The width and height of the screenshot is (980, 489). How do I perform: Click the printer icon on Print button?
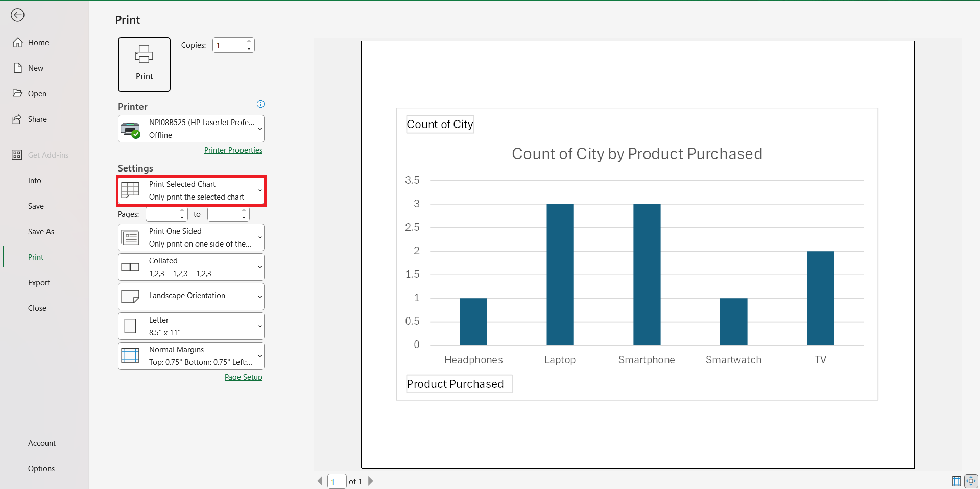[x=144, y=54]
